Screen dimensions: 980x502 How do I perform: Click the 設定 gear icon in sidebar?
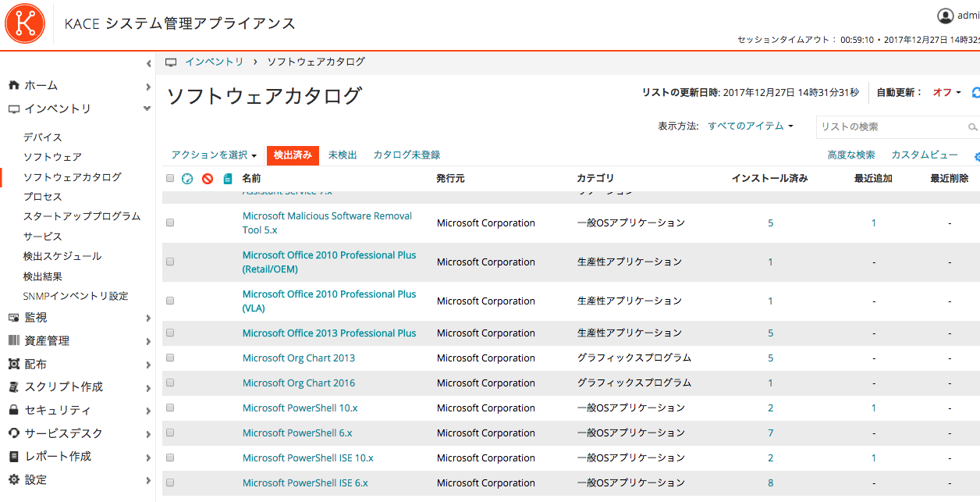pos(13,479)
